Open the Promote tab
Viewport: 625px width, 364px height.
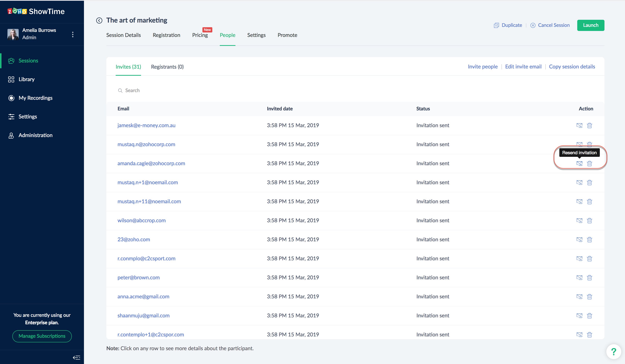[x=287, y=35]
